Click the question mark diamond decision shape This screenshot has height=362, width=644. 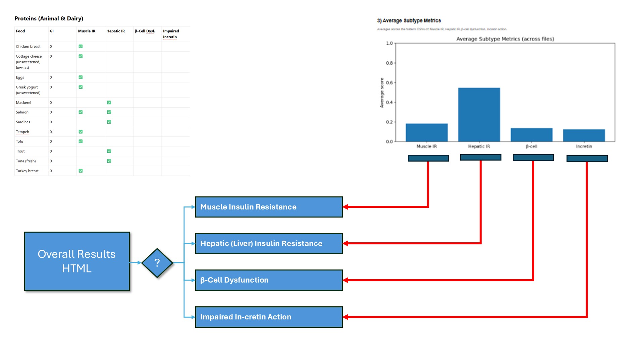click(157, 263)
